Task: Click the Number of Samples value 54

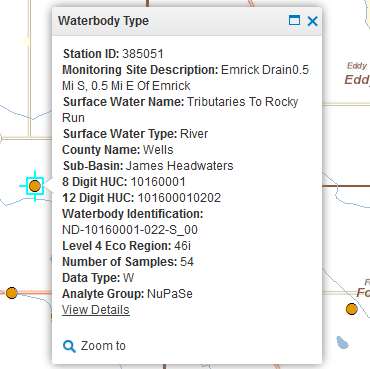Action: (187, 262)
